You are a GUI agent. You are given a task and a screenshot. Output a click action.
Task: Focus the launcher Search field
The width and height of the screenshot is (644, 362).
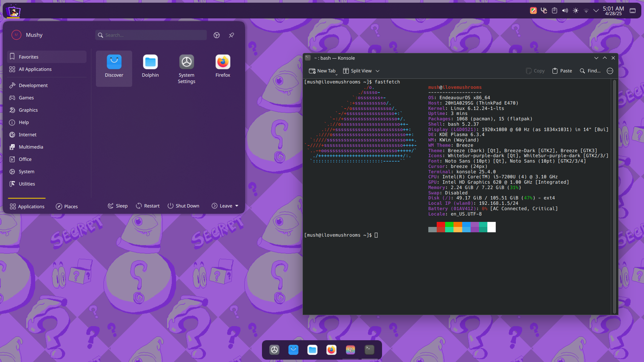(x=151, y=35)
